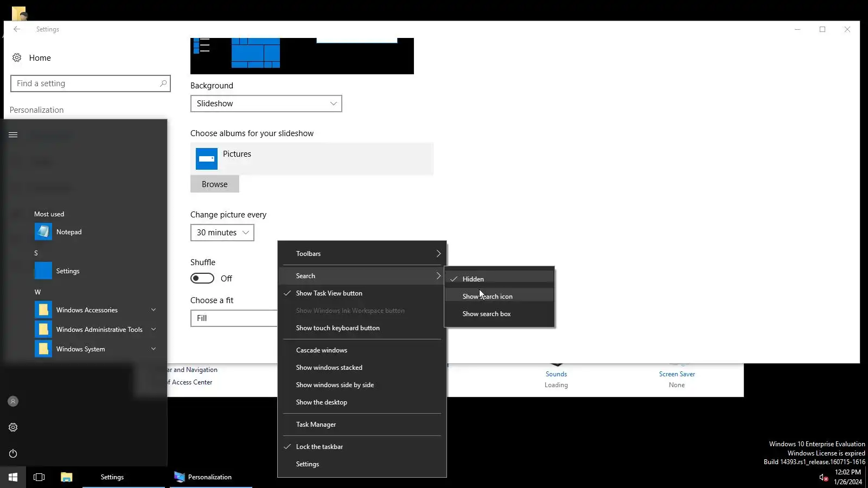Click the Show desktop strip at taskbar end
This screenshot has height=488, width=868.
tap(866, 477)
